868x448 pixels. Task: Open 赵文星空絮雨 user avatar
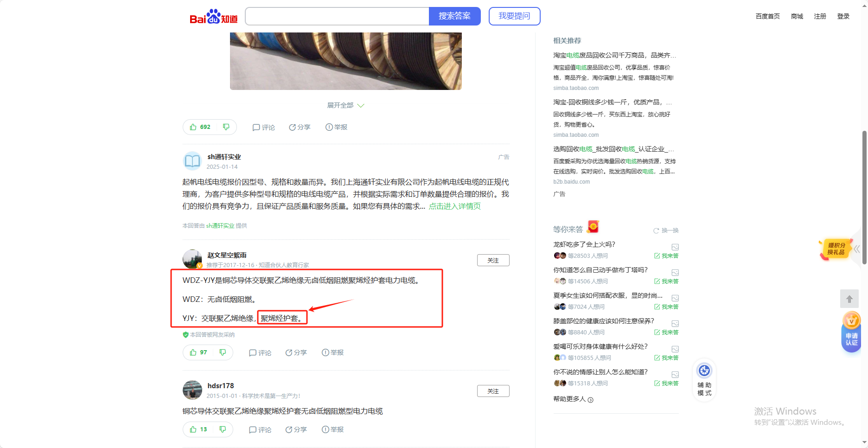192,259
